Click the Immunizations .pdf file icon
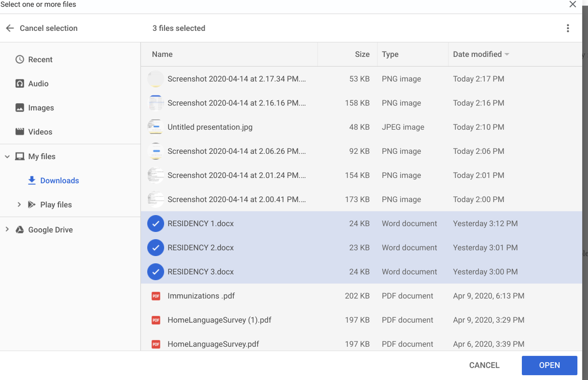 [x=156, y=296]
